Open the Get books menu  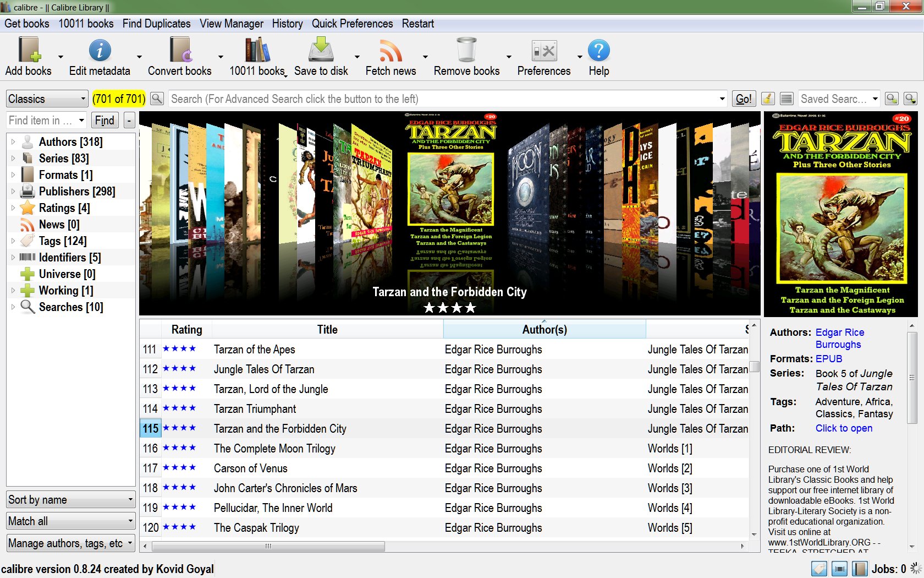pos(27,24)
